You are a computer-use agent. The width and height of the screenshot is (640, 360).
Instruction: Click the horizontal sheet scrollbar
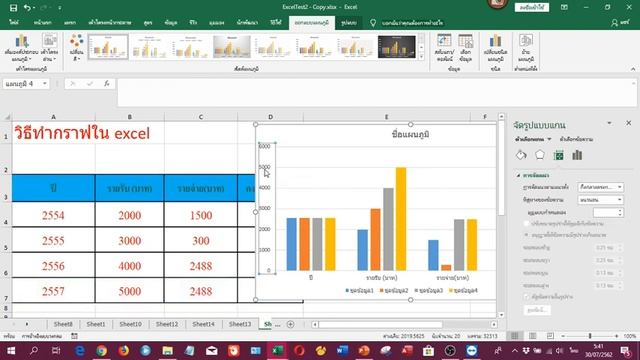point(380,324)
